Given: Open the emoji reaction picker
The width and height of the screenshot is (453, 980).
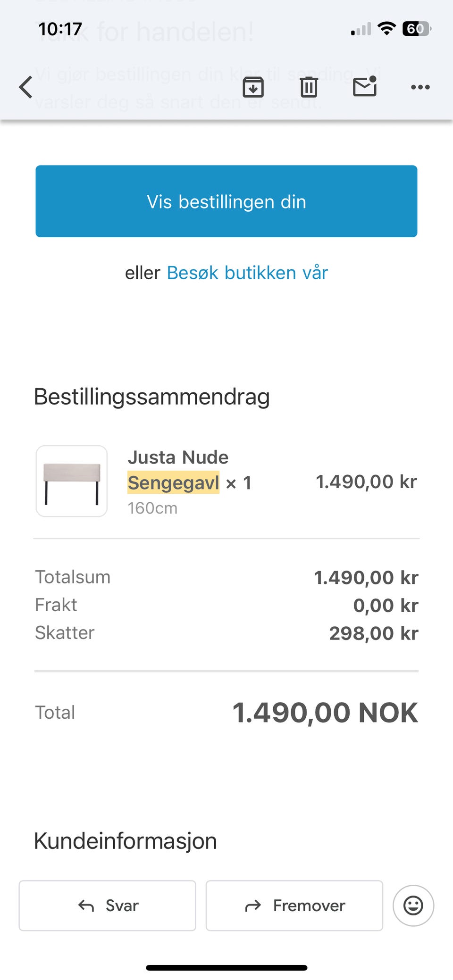Looking at the screenshot, I should (413, 905).
